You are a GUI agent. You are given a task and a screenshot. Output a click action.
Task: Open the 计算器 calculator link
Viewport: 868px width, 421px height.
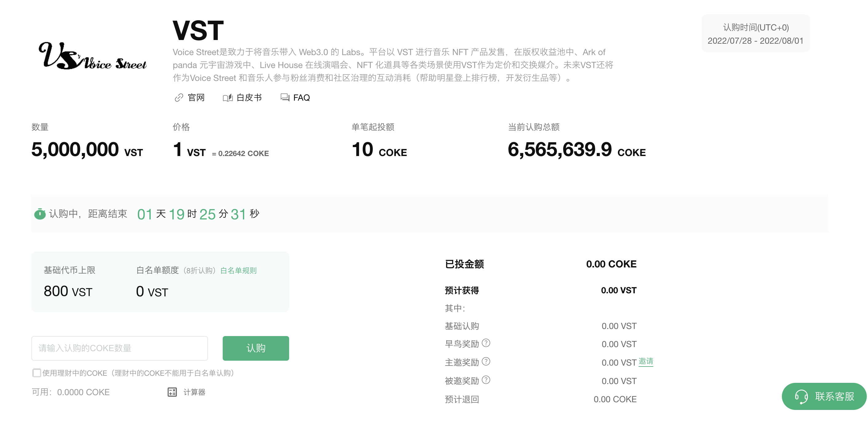[x=194, y=392]
